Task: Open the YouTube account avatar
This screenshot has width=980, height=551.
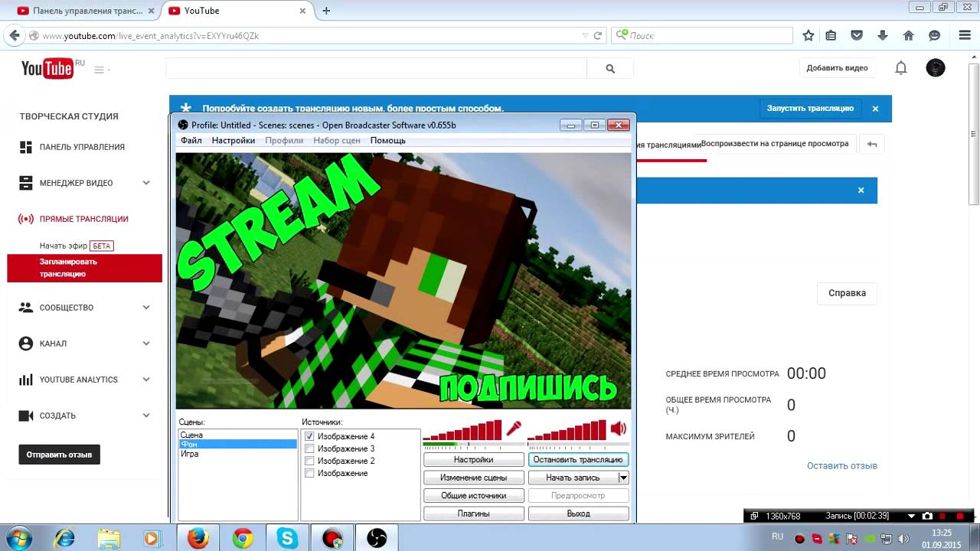Action: (x=936, y=68)
